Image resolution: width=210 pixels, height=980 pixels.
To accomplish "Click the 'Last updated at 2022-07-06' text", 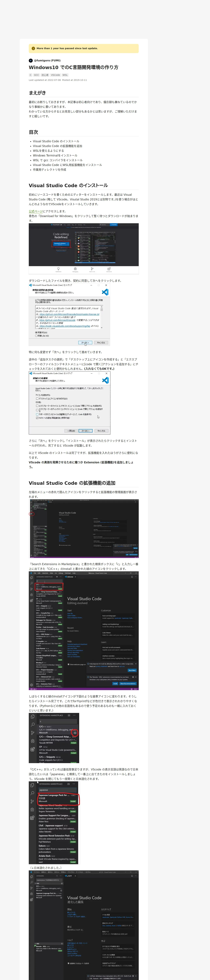I will point(45,80).
